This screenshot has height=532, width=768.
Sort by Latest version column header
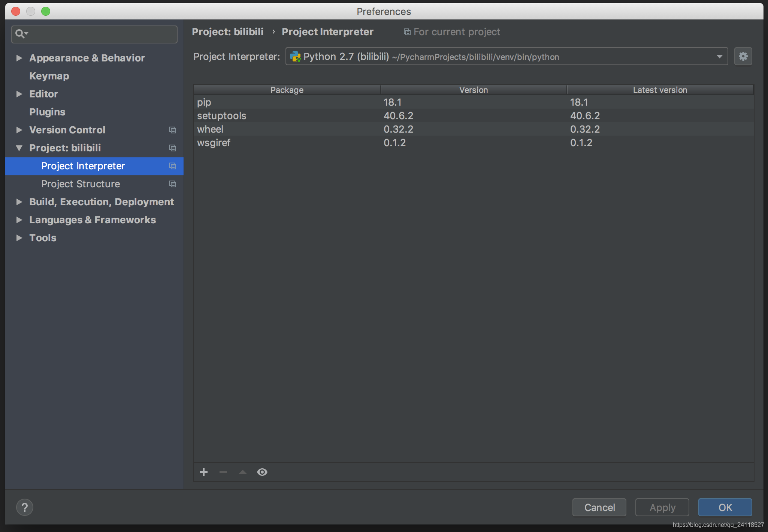tap(660, 90)
